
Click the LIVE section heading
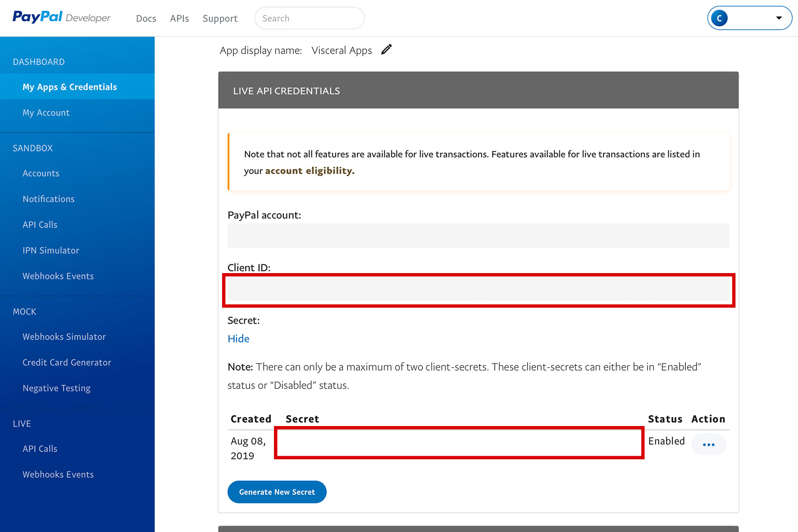click(22, 424)
